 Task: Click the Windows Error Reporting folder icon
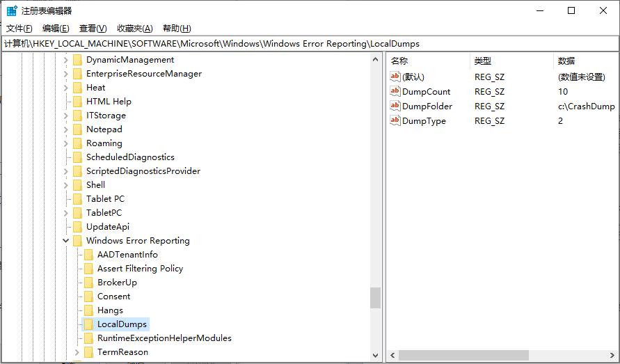[x=77, y=241]
